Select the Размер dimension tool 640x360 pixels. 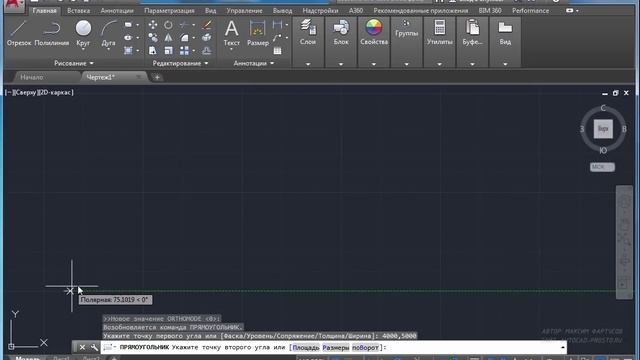pos(258,33)
